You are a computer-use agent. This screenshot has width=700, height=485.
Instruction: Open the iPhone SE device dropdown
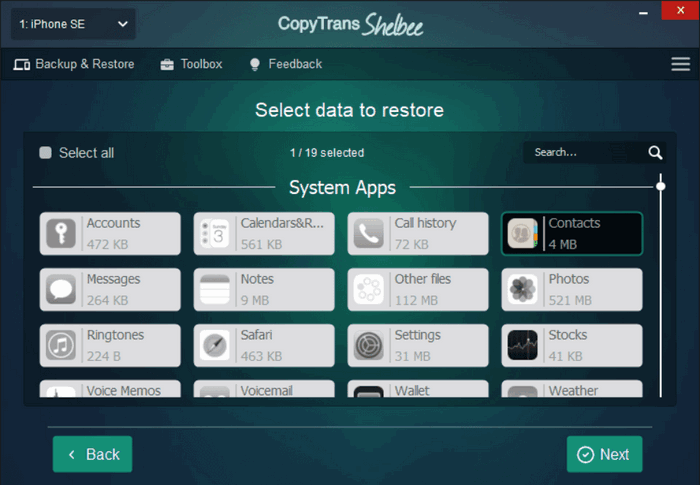(x=73, y=24)
